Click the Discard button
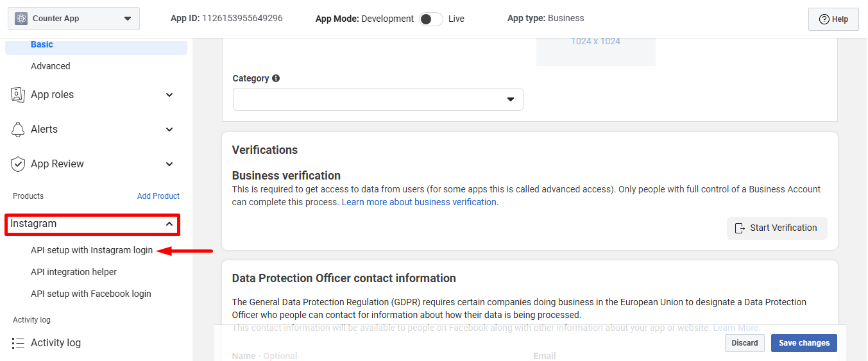Screen dimensions: 868x361 pyautogui.click(x=745, y=343)
